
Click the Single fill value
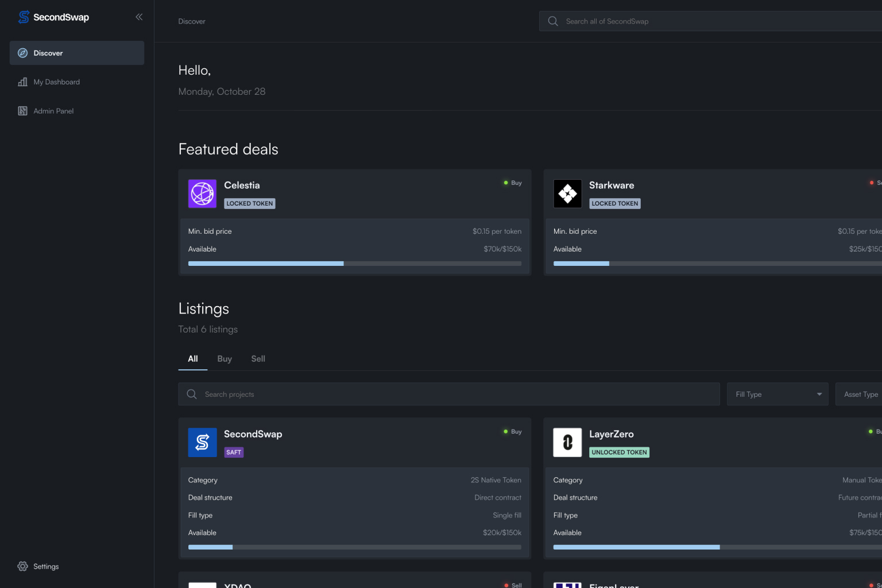point(507,516)
